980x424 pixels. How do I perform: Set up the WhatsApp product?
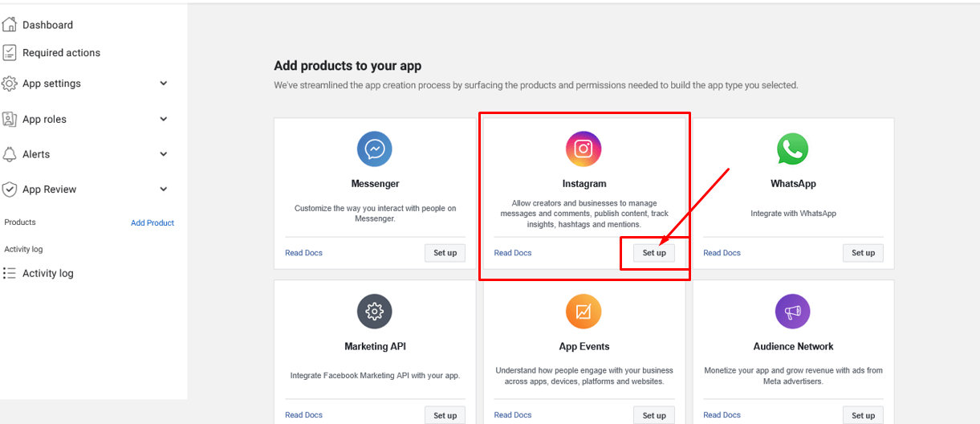863,253
